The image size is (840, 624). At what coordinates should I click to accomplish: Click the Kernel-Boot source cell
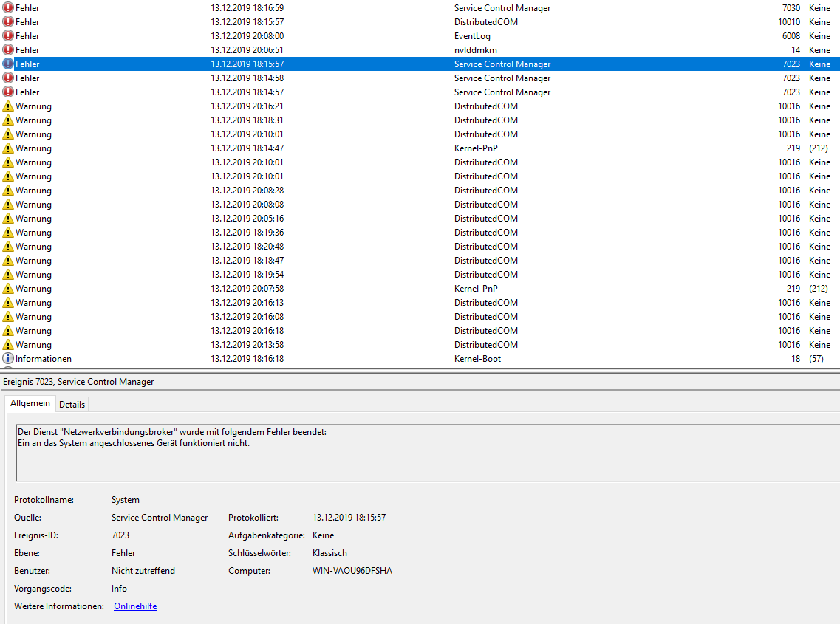[477, 358]
